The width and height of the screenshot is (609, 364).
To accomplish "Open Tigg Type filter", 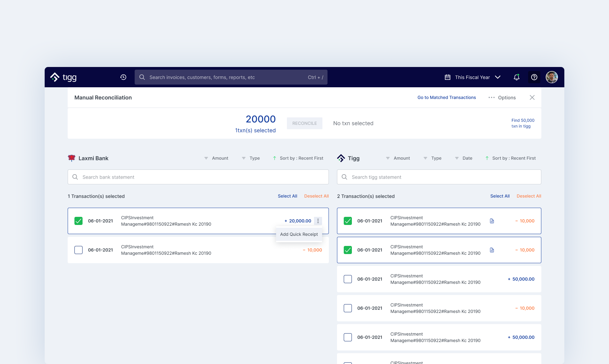I will tap(432, 158).
